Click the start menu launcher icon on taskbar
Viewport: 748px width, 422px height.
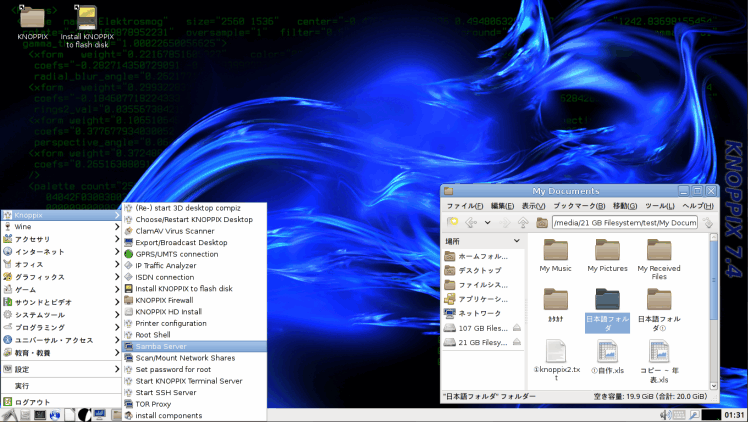pos(9,415)
